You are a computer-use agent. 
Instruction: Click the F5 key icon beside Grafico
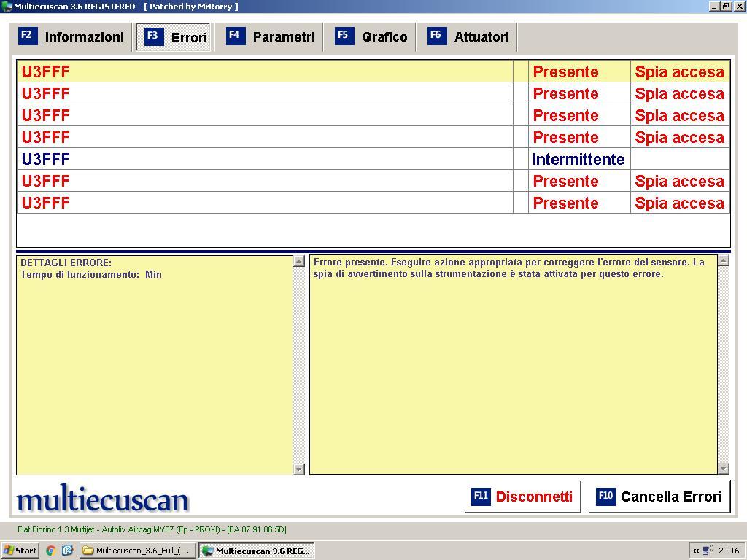pos(344,36)
